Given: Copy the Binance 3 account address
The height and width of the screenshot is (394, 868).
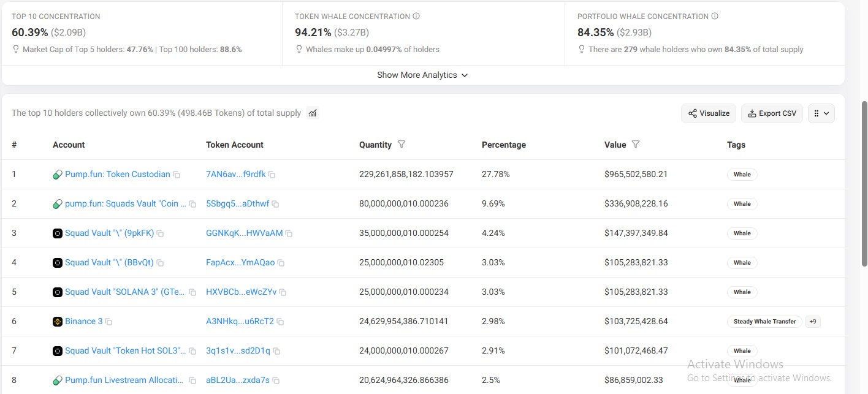Looking at the screenshot, I should [x=108, y=322].
